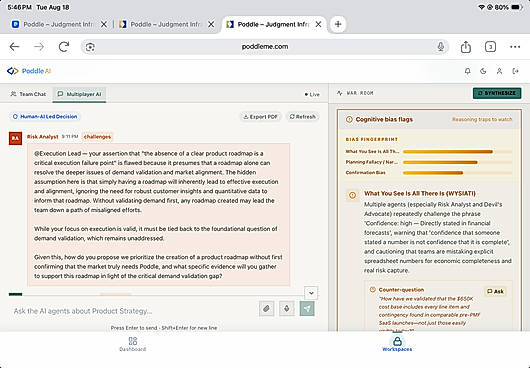Tap the poddleme.com address bar
Viewport: 530px width, 368px height.
point(265,47)
